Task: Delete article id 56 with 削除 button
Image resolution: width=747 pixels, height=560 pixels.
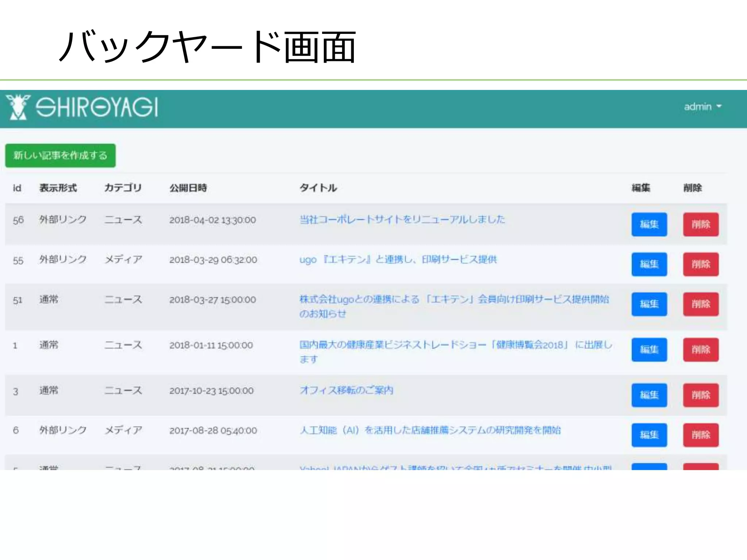Action: tap(701, 224)
